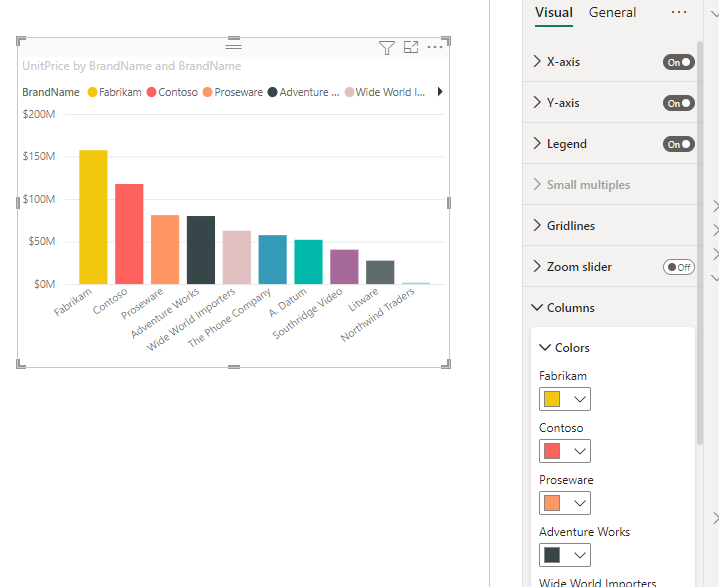Expand the Y-axis section

coord(537,102)
